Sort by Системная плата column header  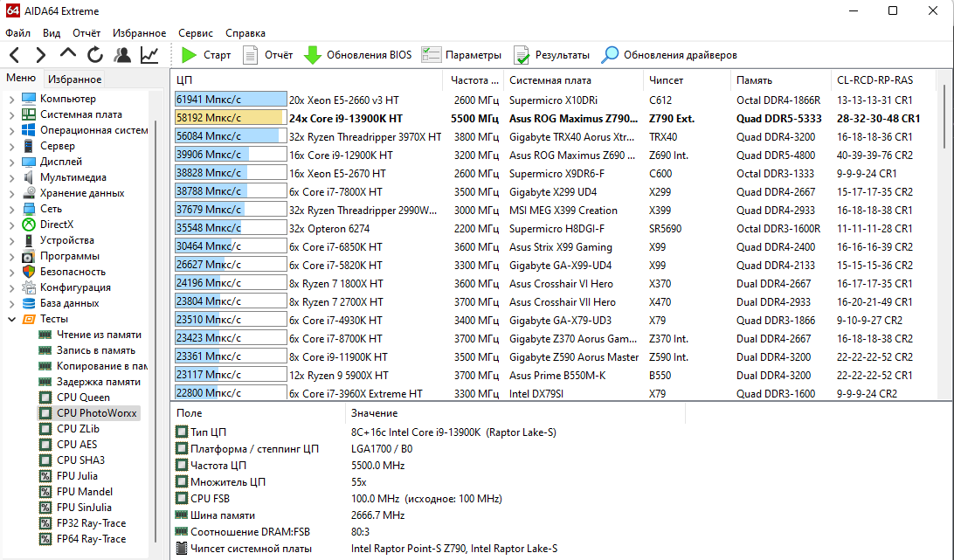tap(573, 80)
